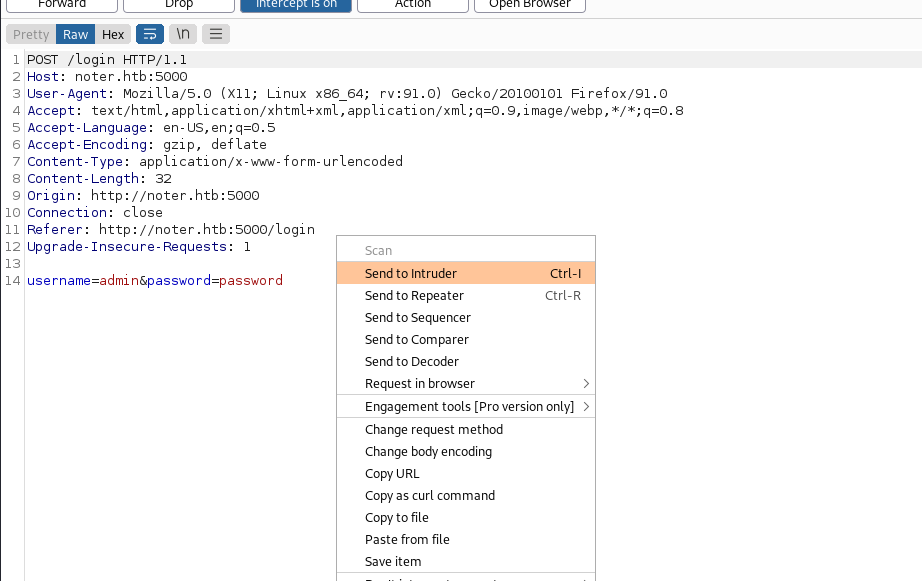Toggle the Intercept is on button

coord(296,5)
